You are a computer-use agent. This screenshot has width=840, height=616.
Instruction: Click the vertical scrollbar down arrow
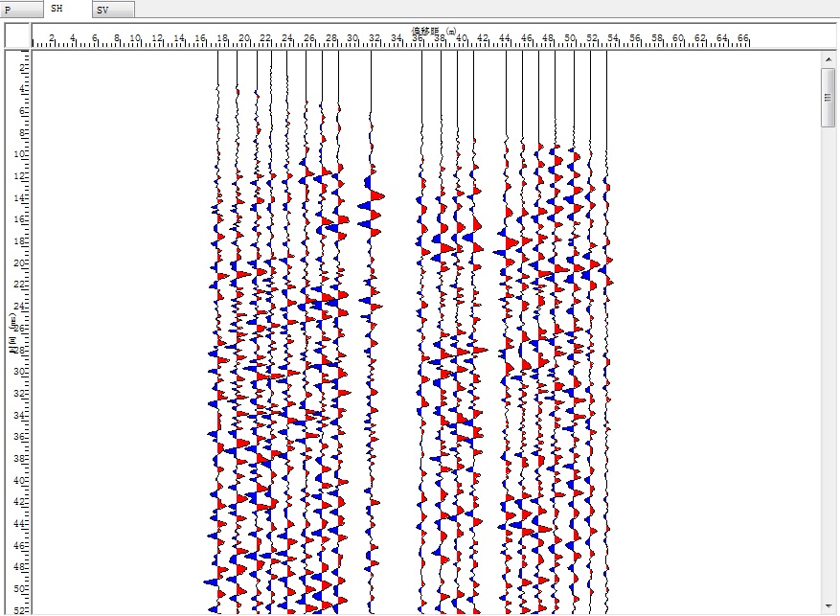829,608
